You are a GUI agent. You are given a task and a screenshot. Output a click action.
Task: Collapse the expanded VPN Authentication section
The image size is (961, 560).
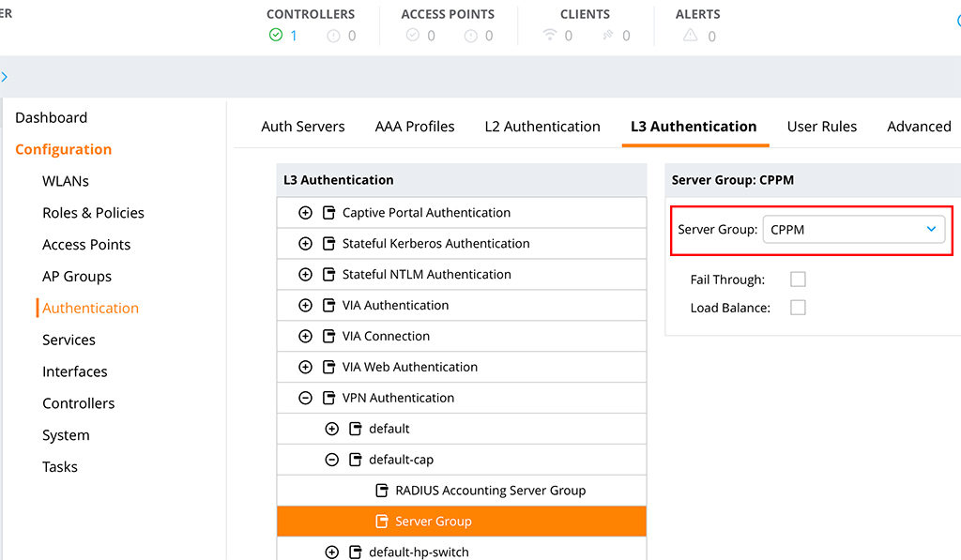[x=304, y=397]
